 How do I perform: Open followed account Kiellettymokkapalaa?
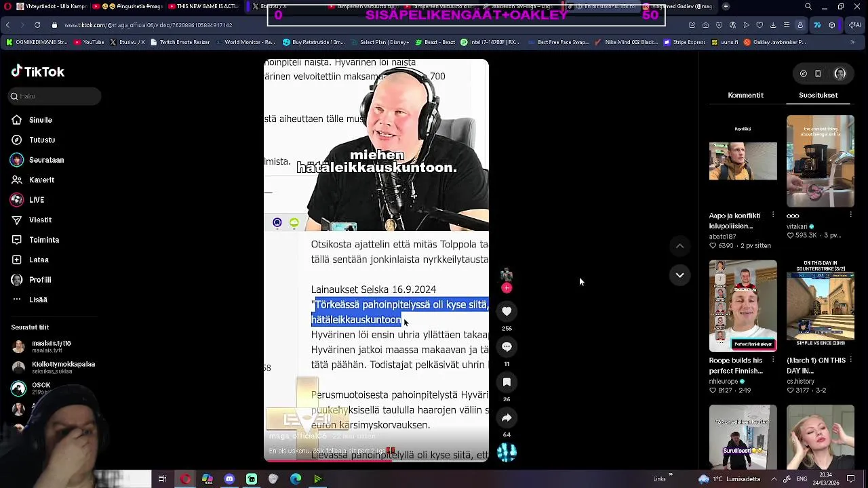[x=54, y=367]
